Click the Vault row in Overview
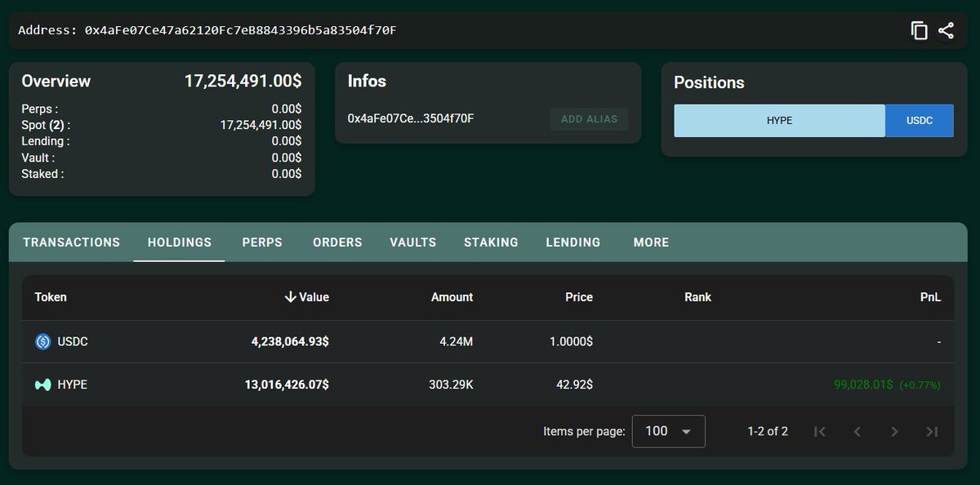980x485 pixels. pyautogui.click(x=162, y=158)
